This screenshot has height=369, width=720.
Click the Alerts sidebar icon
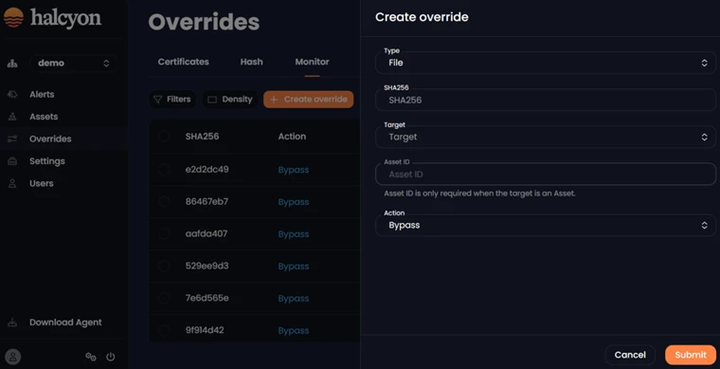[12, 94]
